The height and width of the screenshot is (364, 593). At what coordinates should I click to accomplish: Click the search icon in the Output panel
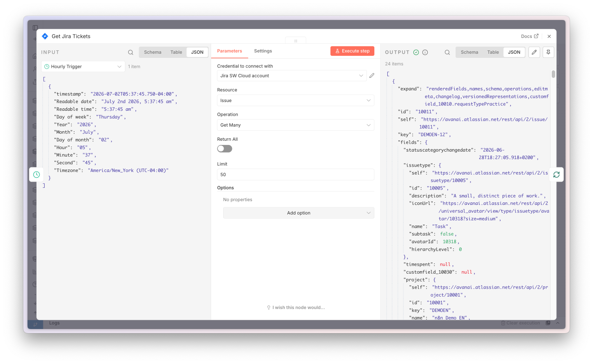point(447,52)
